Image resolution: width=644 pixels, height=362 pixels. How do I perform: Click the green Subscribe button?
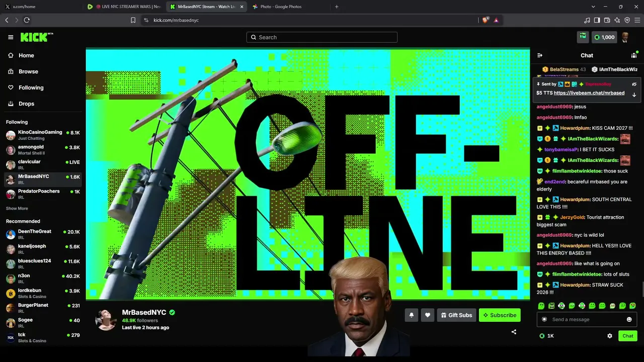(x=500, y=315)
